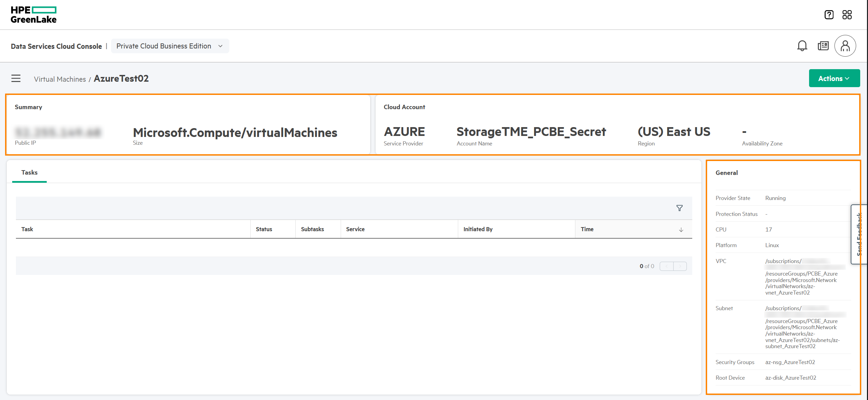Click the Time column sort arrow

(681, 229)
